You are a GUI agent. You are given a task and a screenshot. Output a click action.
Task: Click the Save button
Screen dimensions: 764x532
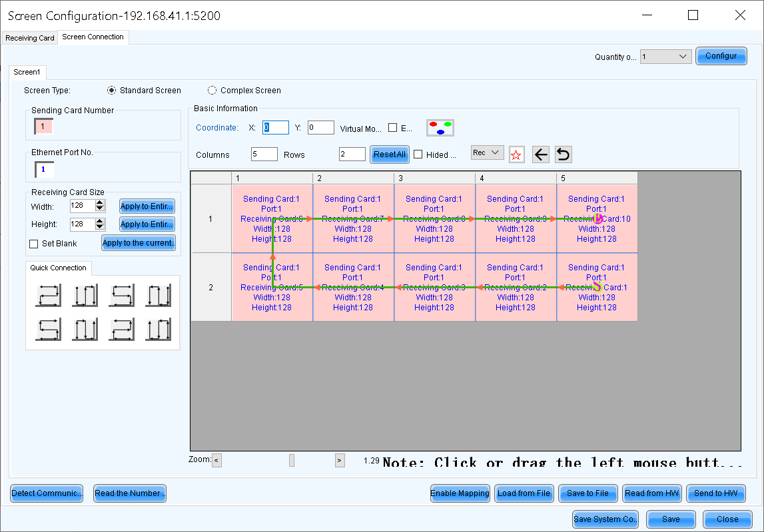tap(671, 519)
